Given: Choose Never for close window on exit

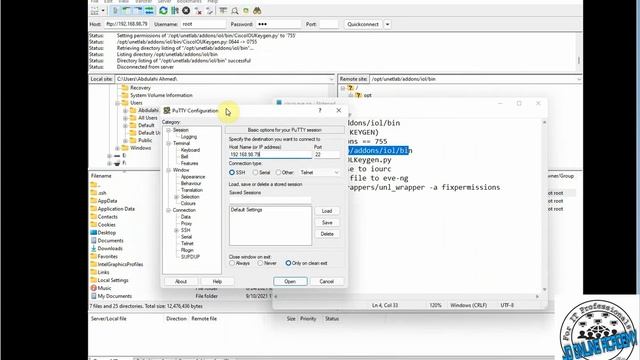Looking at the screenshot, I should tap(260, 263).
